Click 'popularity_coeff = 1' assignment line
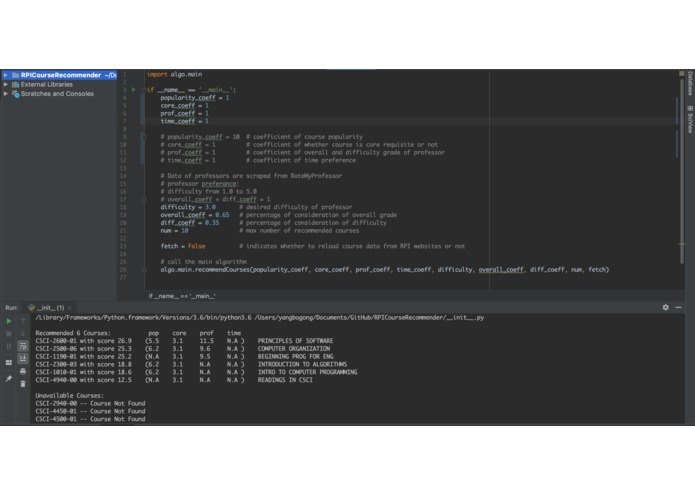This screenshot has height=494, width=695. [x=195, y=97]
